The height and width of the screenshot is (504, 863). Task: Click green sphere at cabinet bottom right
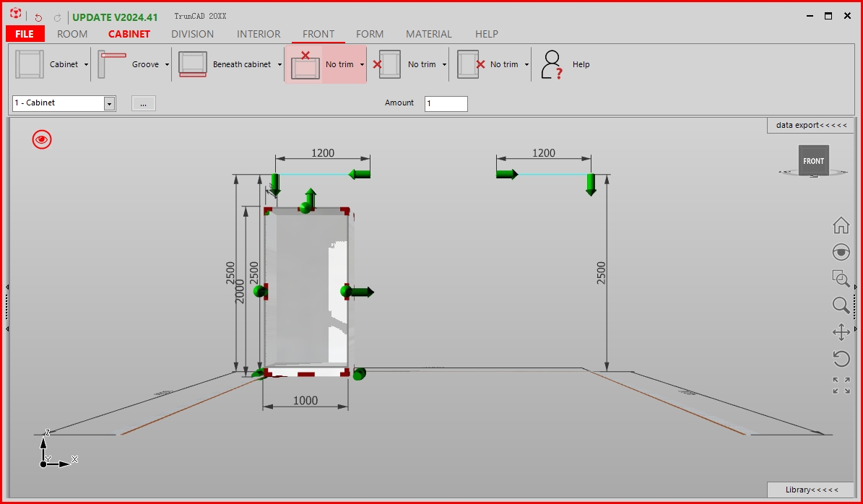pos(360,374)
